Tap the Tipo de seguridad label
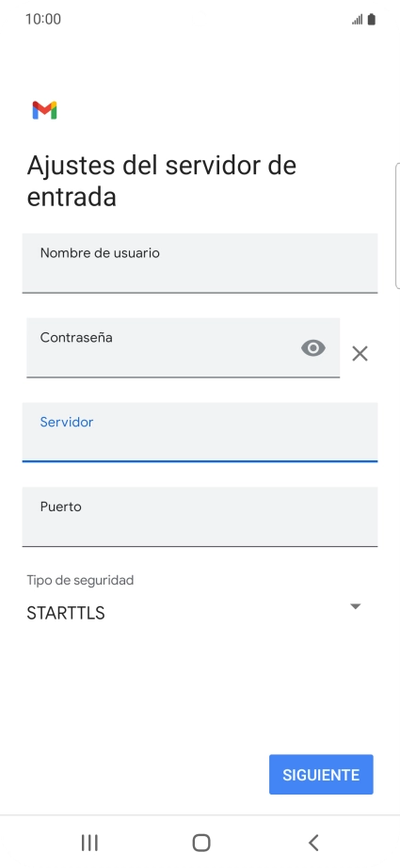The width and height of the screenshot is (400, 868). [80, 580]
